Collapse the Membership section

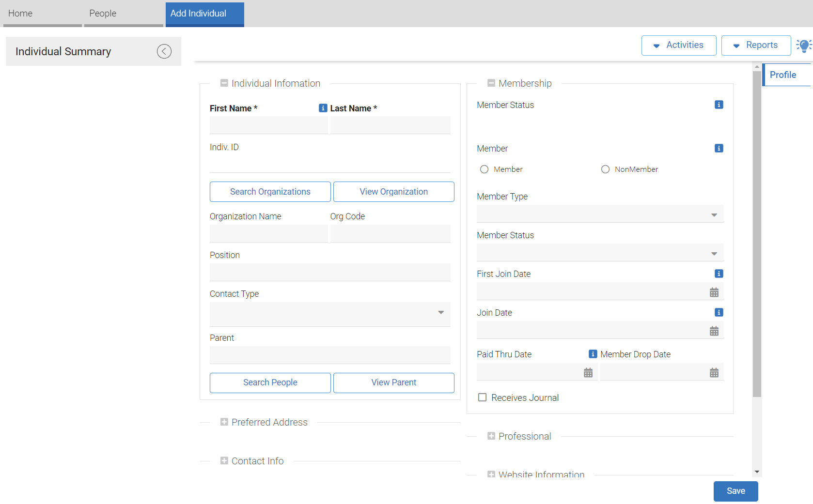tap(491, 83)
